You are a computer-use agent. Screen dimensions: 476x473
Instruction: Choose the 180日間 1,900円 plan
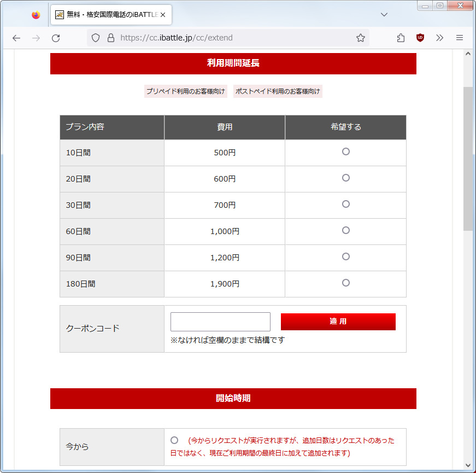345,283
